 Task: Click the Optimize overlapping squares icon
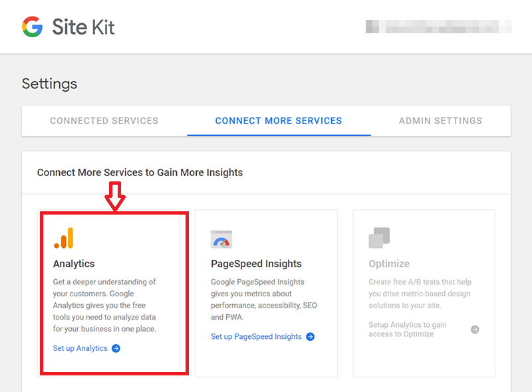pos(379,239)
